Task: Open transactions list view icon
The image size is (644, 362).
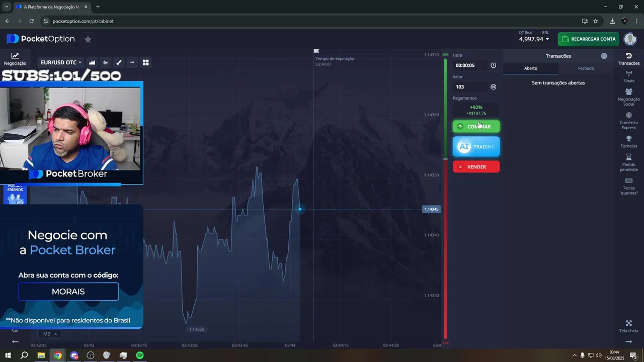Action: click(604, 56)
